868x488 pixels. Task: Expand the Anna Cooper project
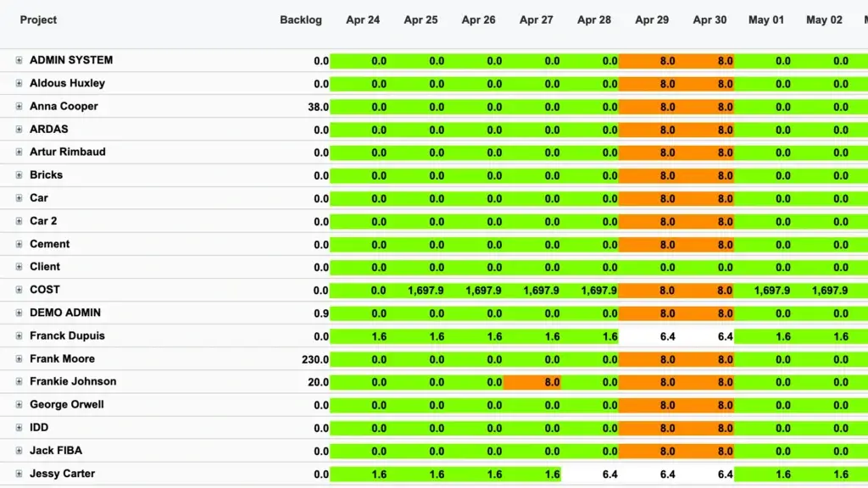click(x=19, y=106)
